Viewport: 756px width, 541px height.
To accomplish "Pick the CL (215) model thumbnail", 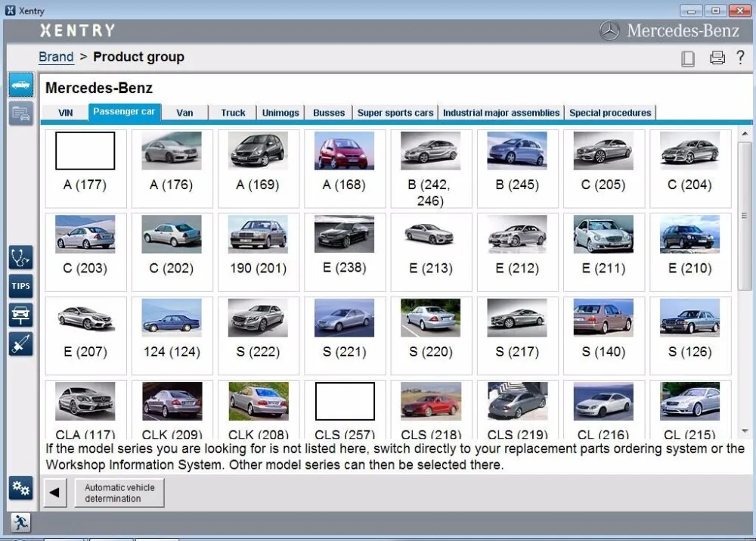I will (689, 401).
